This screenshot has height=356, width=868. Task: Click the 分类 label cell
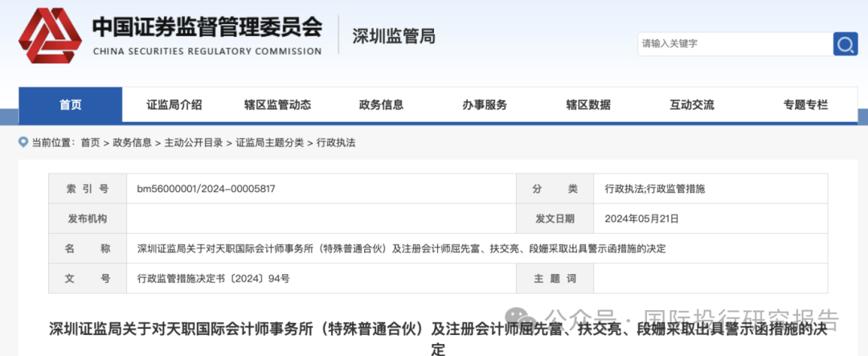pyautogui.click(x=555, y=189)
